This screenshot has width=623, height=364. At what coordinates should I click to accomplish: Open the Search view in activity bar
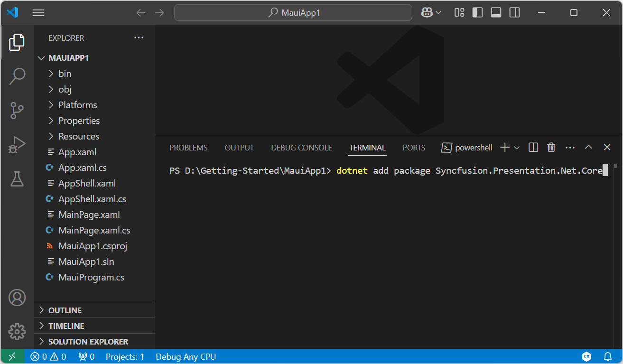[17, 76]
